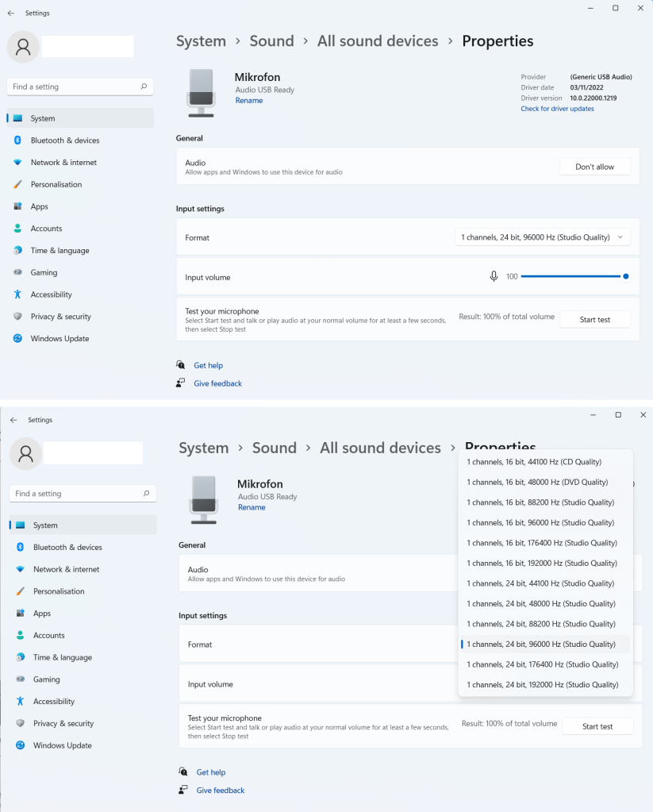Screen dimensions: 653x812
Task: Click Bluetooth & devices icon in upper window sidebar
Action: coord(17,140)
